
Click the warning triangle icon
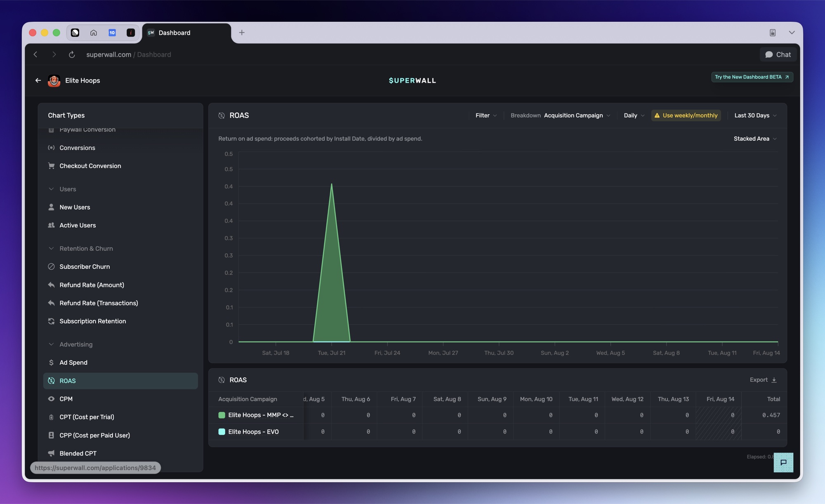657,115
